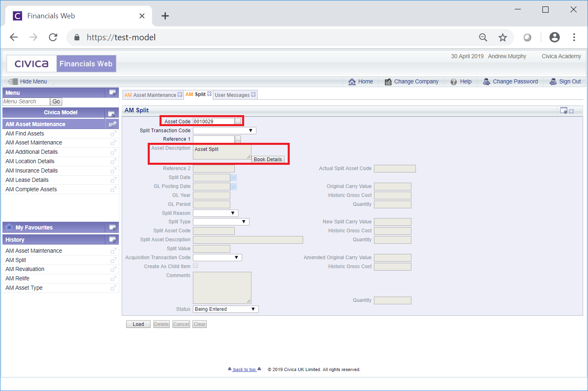Click into the Menu Search field
This screenshot has width=588, height=391.
coord(26,102)
